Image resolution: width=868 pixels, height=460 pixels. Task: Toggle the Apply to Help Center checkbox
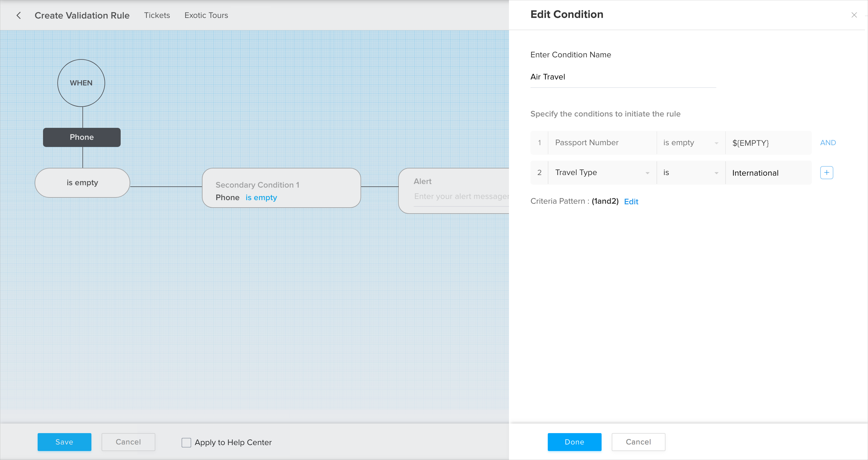point(186,442)
